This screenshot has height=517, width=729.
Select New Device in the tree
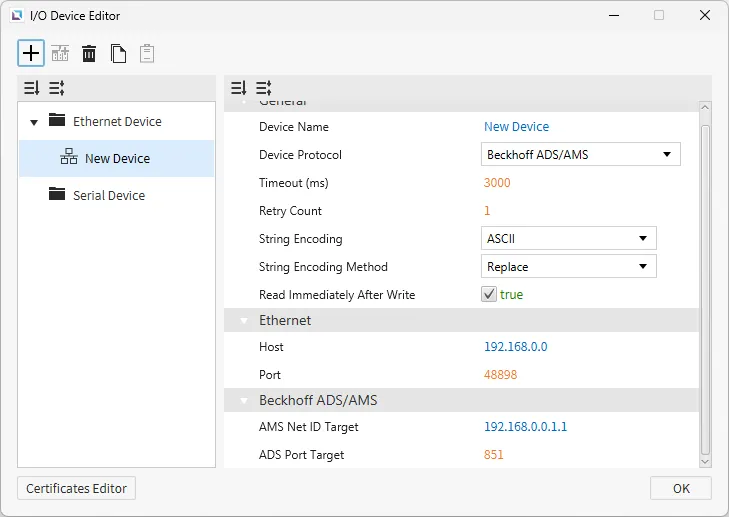(x=117, y=158)
